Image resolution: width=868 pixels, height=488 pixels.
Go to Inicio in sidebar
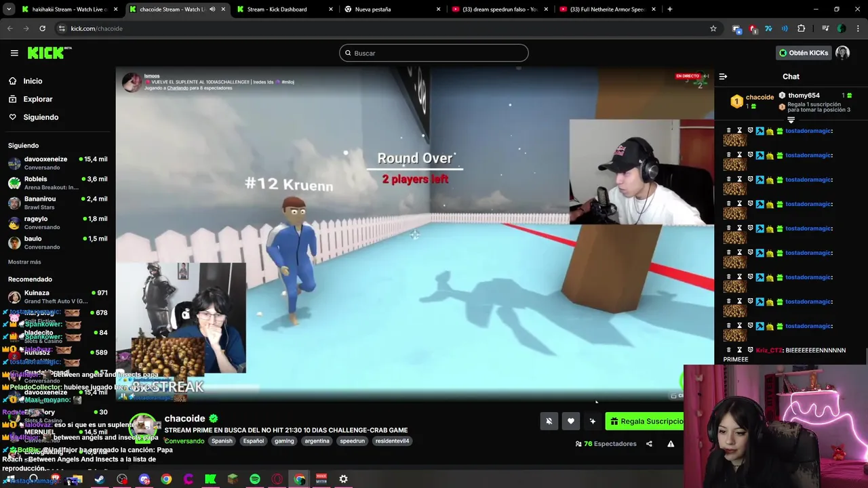pyautogui.click(x=33, y=81)
